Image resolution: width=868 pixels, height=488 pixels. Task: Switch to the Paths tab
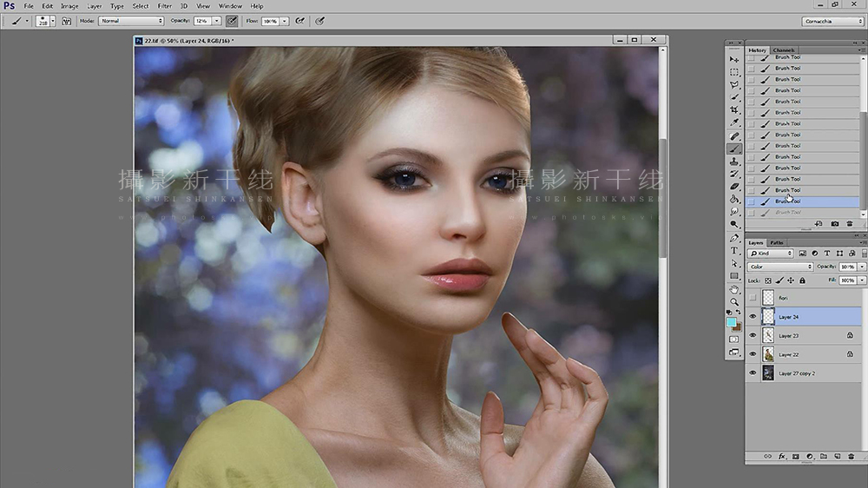[777, 242]
